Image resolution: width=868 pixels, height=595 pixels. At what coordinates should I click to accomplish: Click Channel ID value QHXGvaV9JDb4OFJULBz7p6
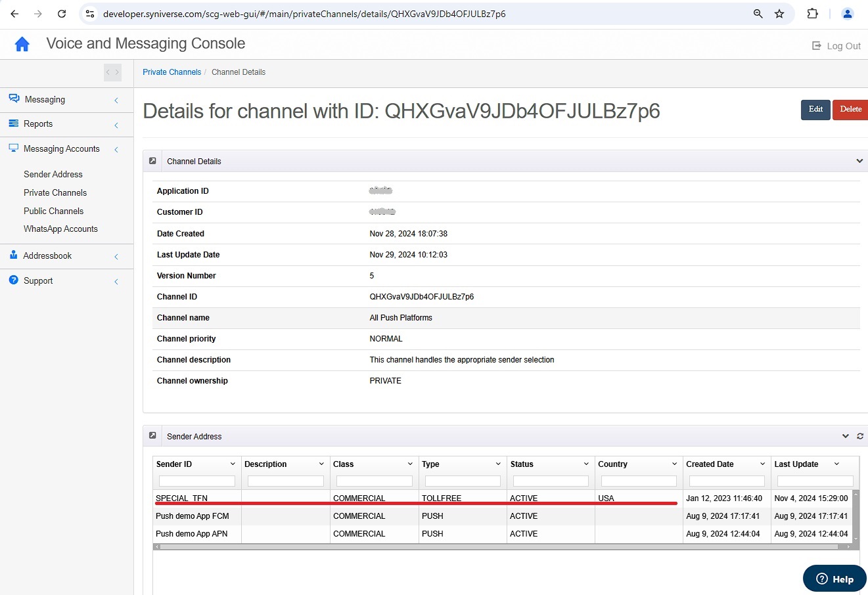click(x=422, y=297)
